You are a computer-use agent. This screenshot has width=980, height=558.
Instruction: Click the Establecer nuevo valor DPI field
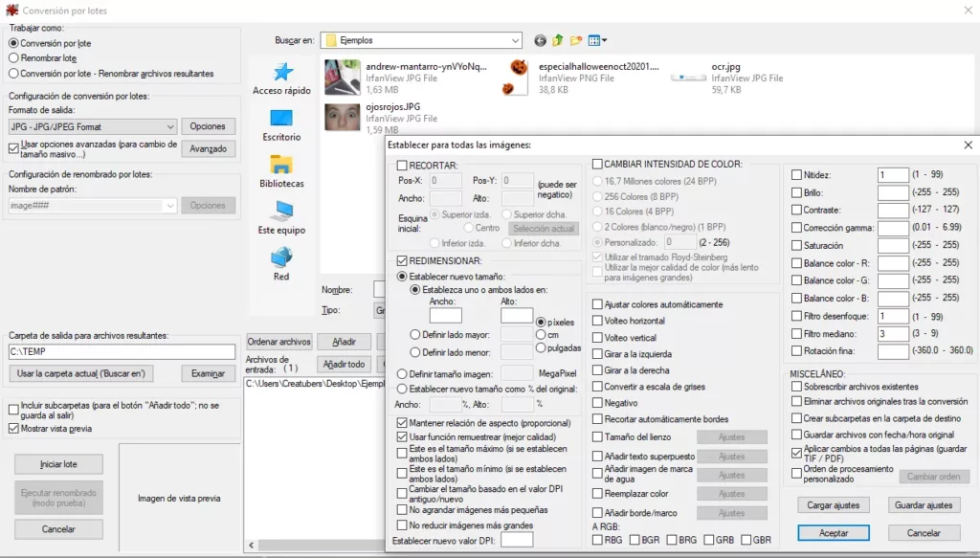tap(517, 539)
